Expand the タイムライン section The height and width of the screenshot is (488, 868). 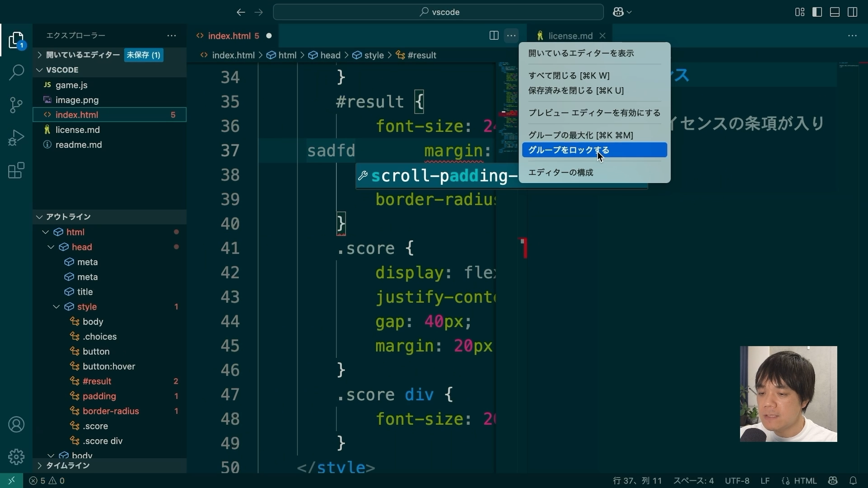coord(68,465)
